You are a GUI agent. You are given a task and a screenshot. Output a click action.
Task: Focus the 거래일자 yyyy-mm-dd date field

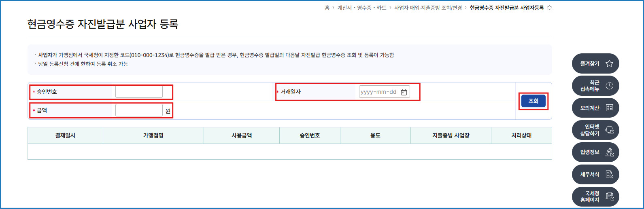point(378,92)
